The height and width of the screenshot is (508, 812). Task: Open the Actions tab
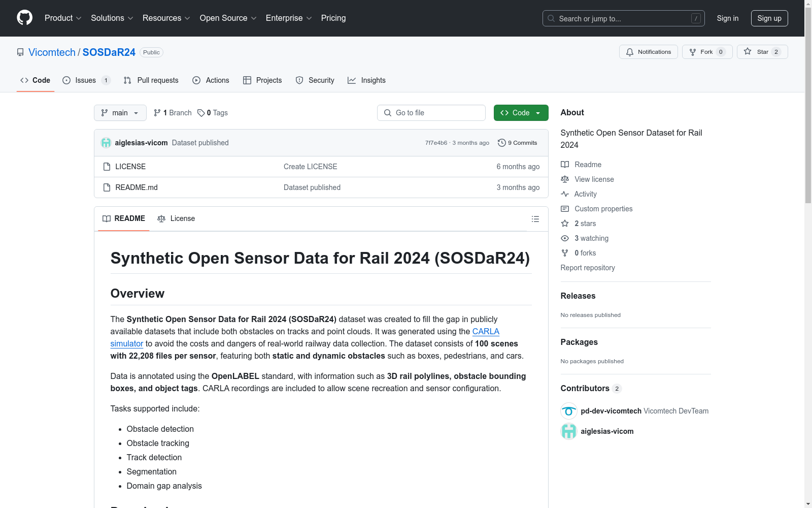211,80
